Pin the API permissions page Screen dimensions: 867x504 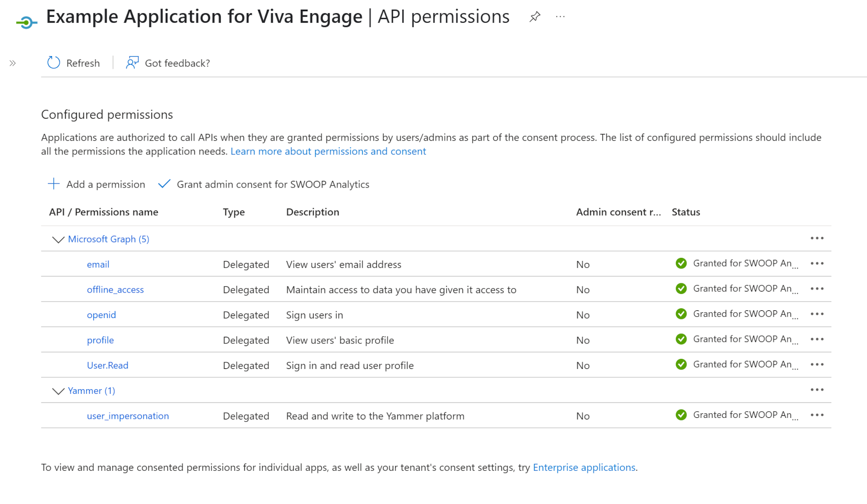click(x=534, y=17)
